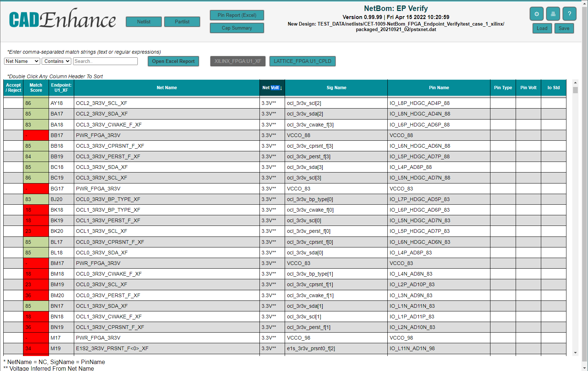Click the Partlist button
588x371 pixels.
click(x=182, y=22)
